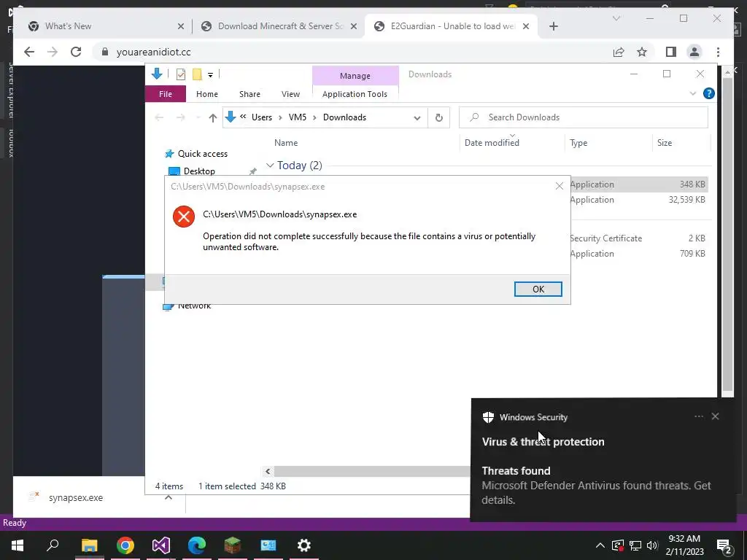Viewport: 747px width, 560px height.
Task: Open the Windows Start menu
Action: (18, 545)
